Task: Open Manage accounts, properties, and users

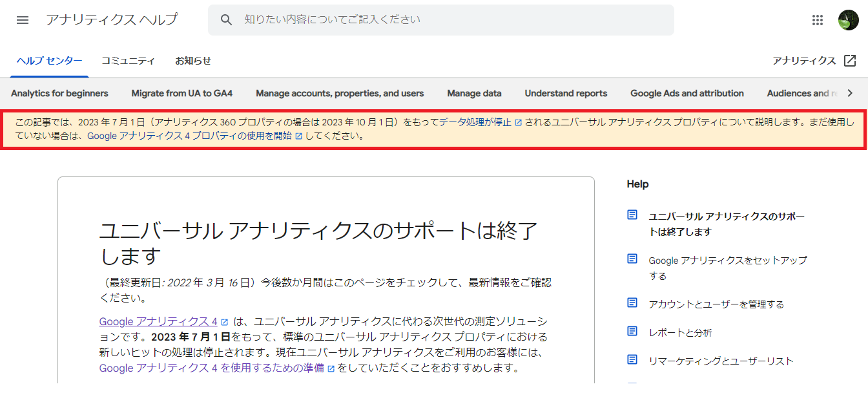Action: (340, 94)
